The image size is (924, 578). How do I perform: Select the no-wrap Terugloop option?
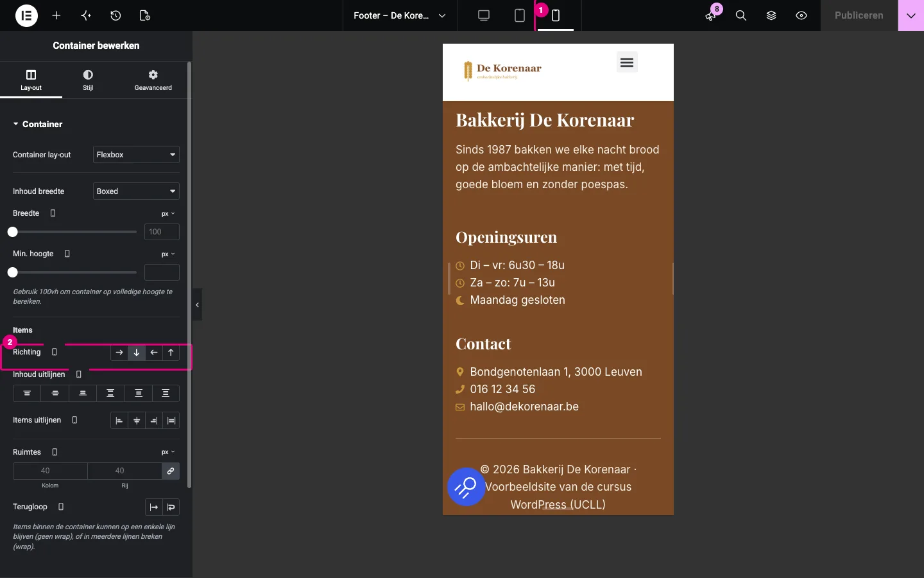pyautogui.click(x=154, y=507)
